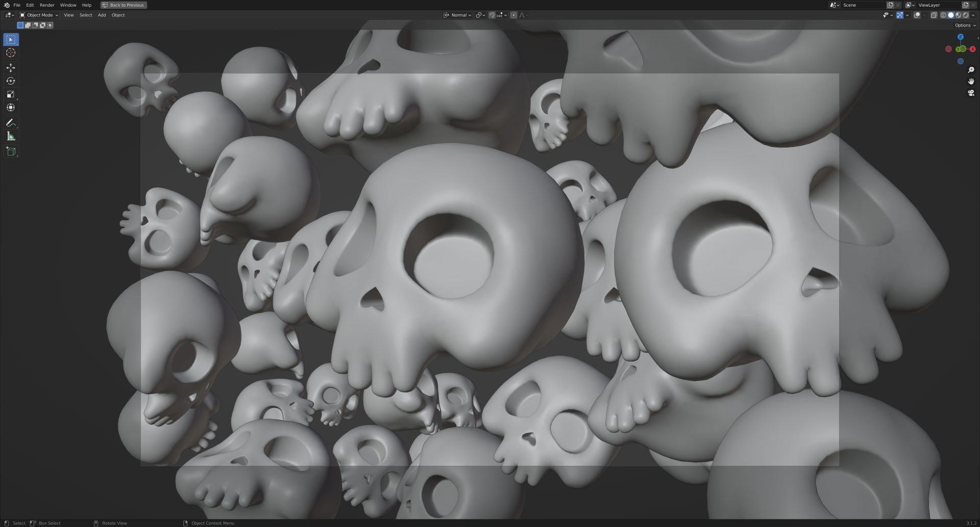Viewport: 980px width, 527px height.
Task: Open object visibility and selectability dropdown
Action: (888, 15)
